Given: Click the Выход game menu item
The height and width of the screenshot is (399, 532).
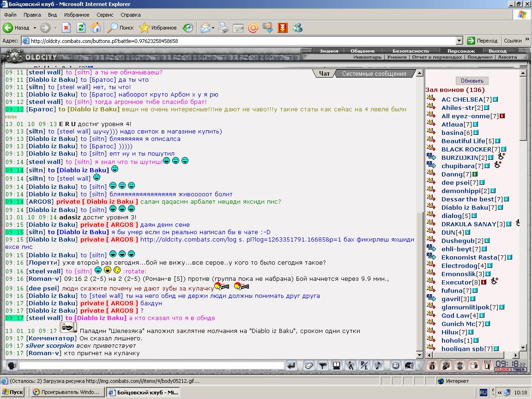Looking at the screenshot, I should tap(497, 51).
